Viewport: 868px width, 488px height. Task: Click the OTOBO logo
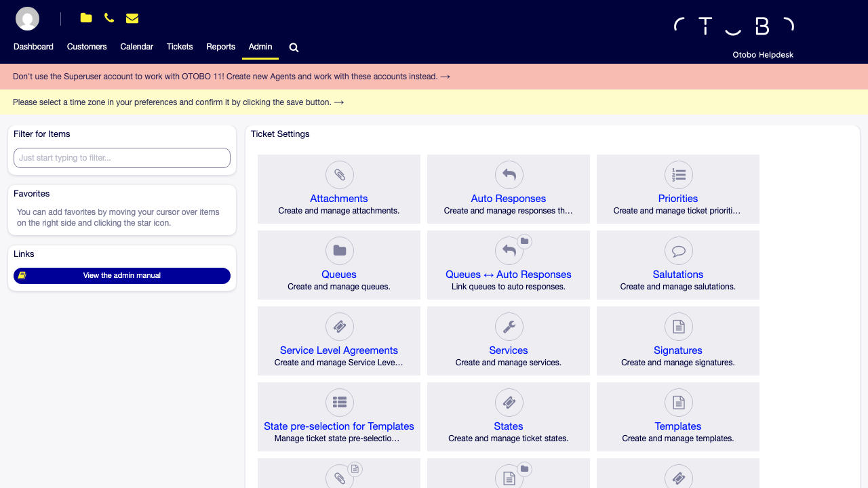tap(734, 26)
